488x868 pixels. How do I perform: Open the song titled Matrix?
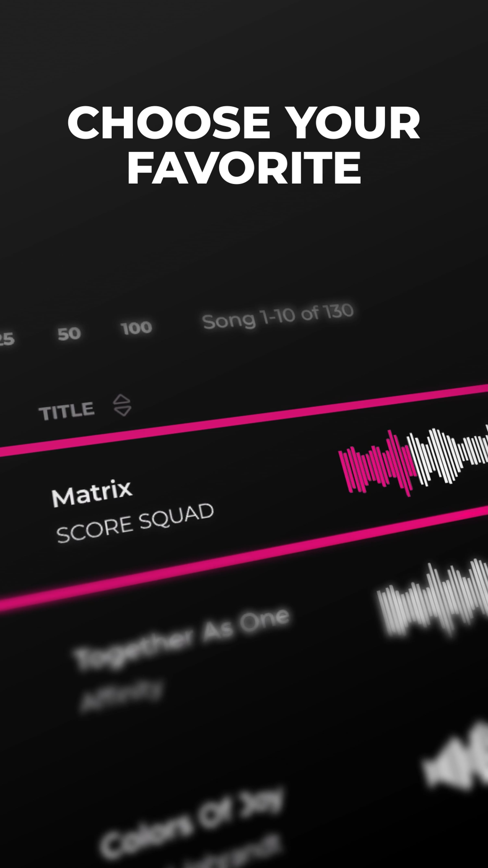91,493
